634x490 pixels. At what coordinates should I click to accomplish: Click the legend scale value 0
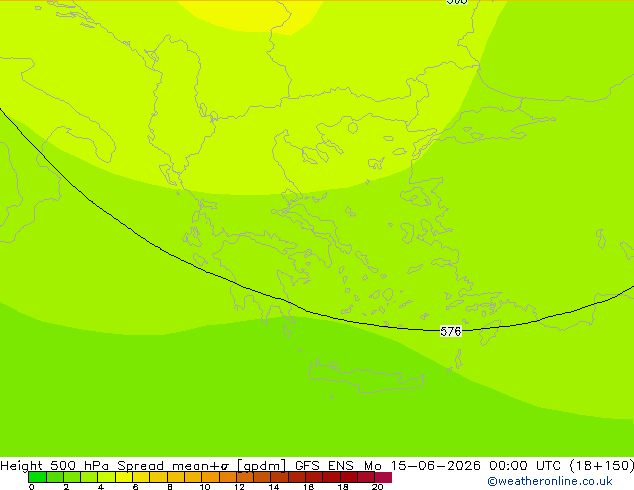click(x=32, y=487)
